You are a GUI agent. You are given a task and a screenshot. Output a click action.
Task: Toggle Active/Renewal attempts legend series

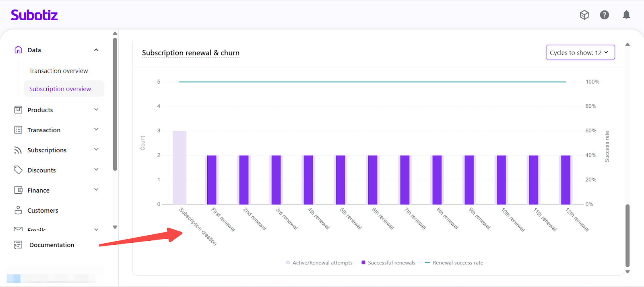pyautogui.click(x=319, y=263)
